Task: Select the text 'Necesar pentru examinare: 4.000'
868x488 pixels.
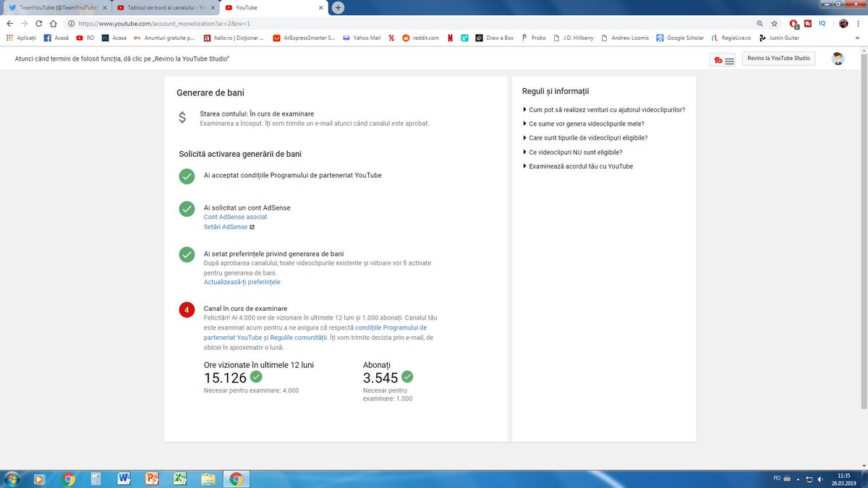Action: tap(251, 390)
